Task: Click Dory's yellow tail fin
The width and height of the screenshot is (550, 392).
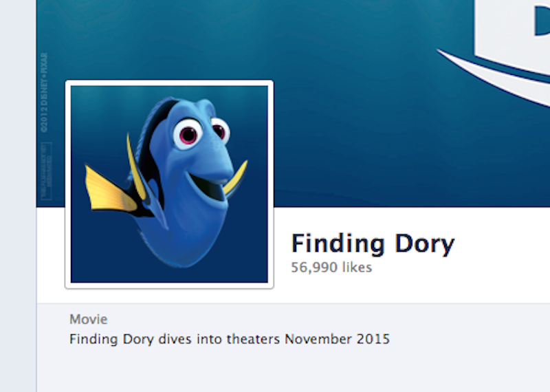Action: [x=109, y=190]
